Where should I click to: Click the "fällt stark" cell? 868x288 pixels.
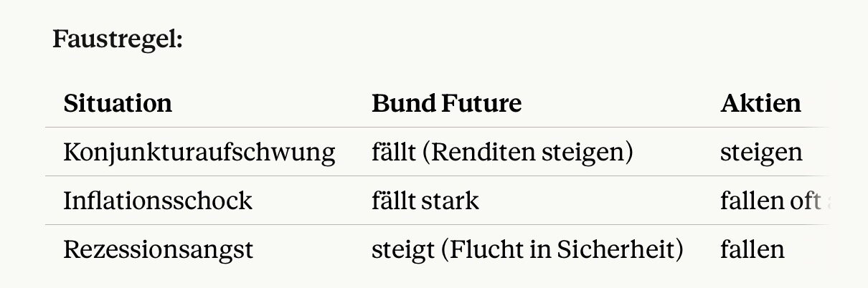click(x=425, y=201)
